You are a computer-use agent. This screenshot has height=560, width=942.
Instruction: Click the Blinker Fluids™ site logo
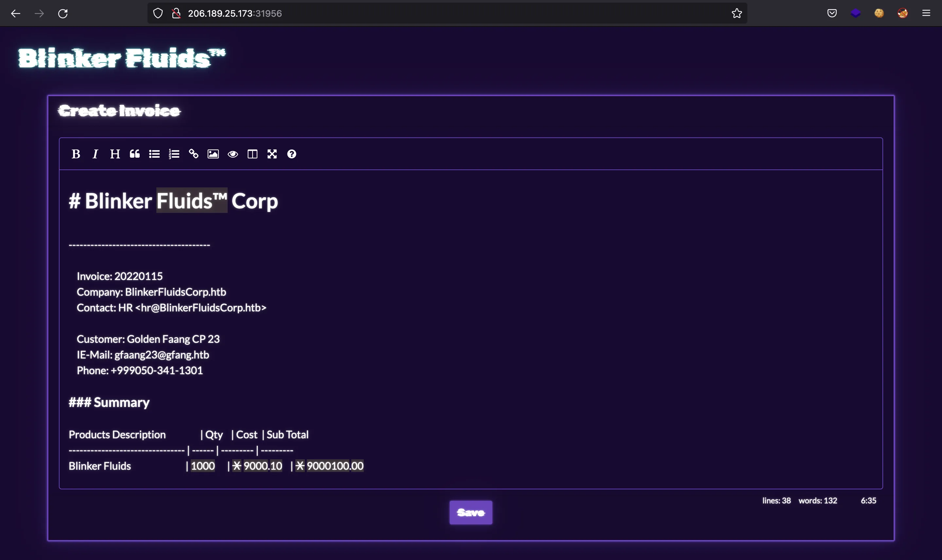point(121,58)
